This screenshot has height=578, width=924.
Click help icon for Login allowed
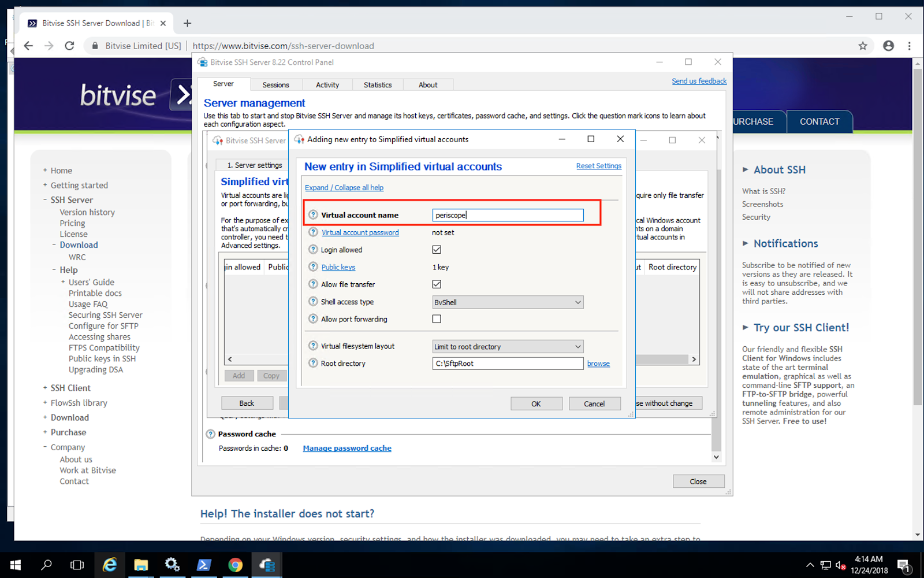[313, 249]
